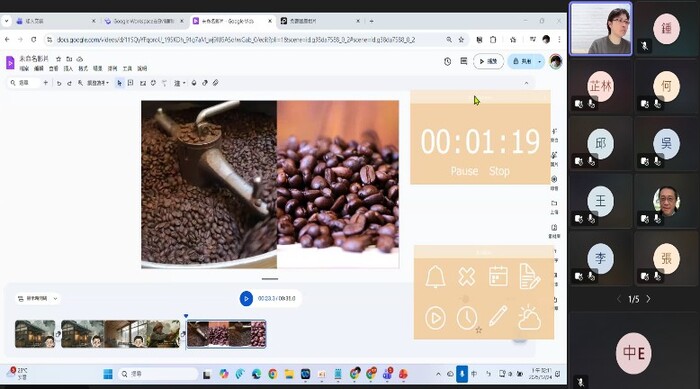The width and height of the screenshot is (700, 389).
Task: Click the Play preview button in header
Action: [x=488, y=62]
